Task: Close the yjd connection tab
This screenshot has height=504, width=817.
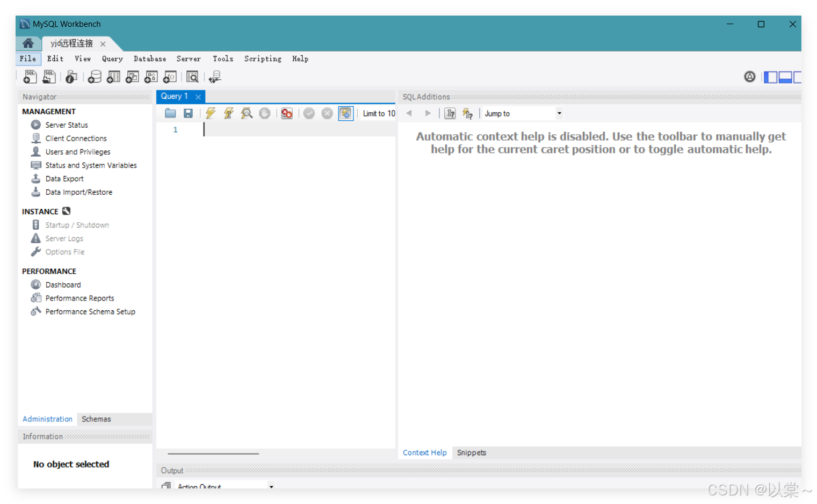Action: click(103, 44)
